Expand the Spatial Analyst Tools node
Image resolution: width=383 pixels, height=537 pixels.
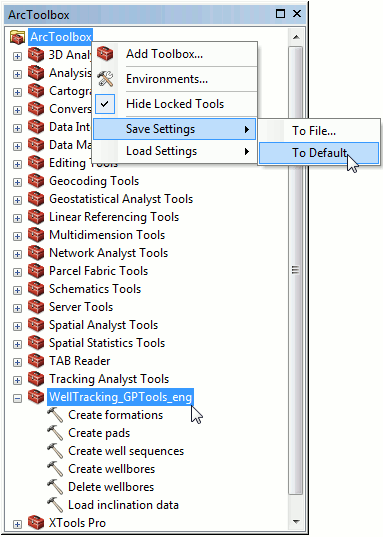click(17, 326)
